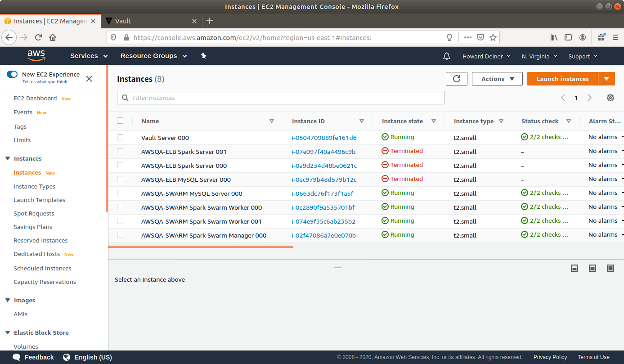Open the notifications bell icon
Viewport: 624px width, 364px height.
(447, 56)
